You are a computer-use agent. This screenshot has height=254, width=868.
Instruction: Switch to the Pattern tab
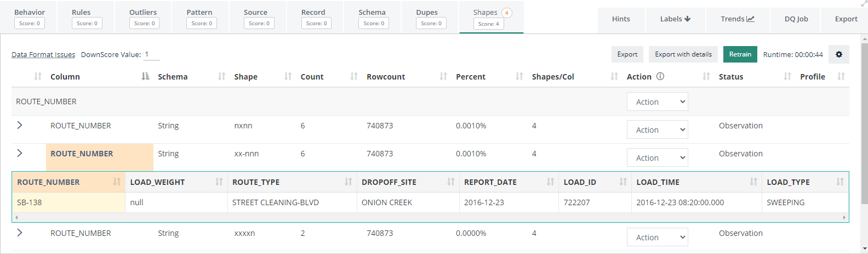[x=202, y=18]
